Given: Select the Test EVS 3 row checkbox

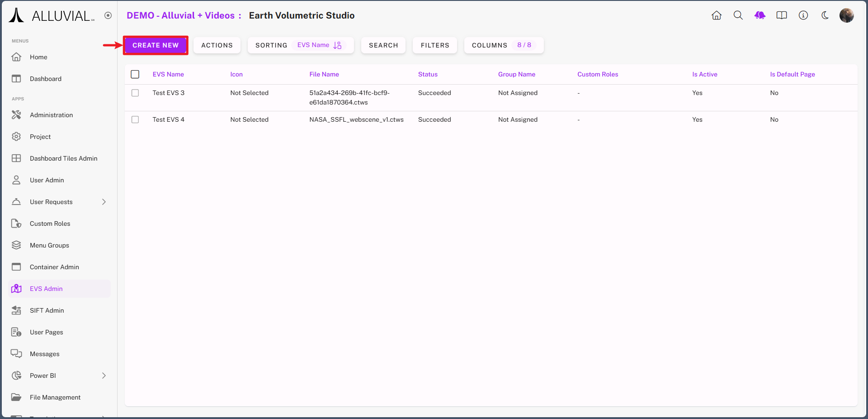Looking at the screenshot, I should point(135,93).
